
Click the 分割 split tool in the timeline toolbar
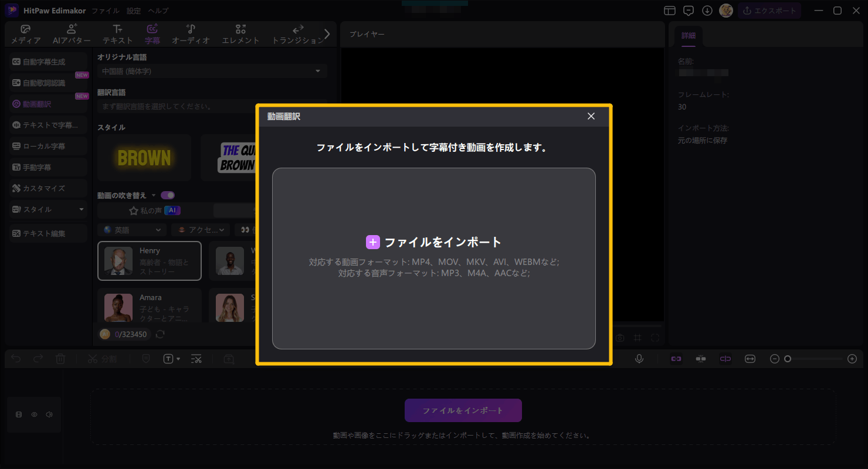pos(104,358)
